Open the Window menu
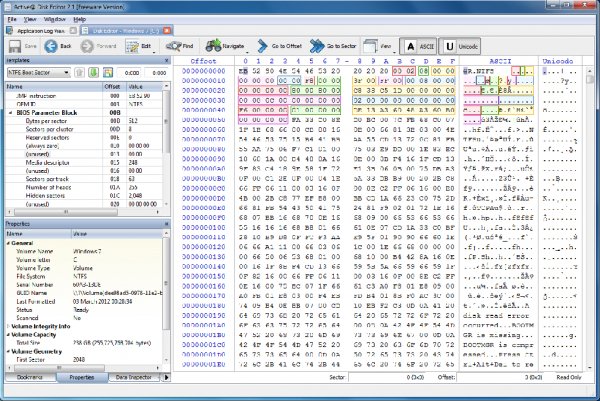This screenshot has height=401, width=600. pyautogui.click(x=55, y=19)
